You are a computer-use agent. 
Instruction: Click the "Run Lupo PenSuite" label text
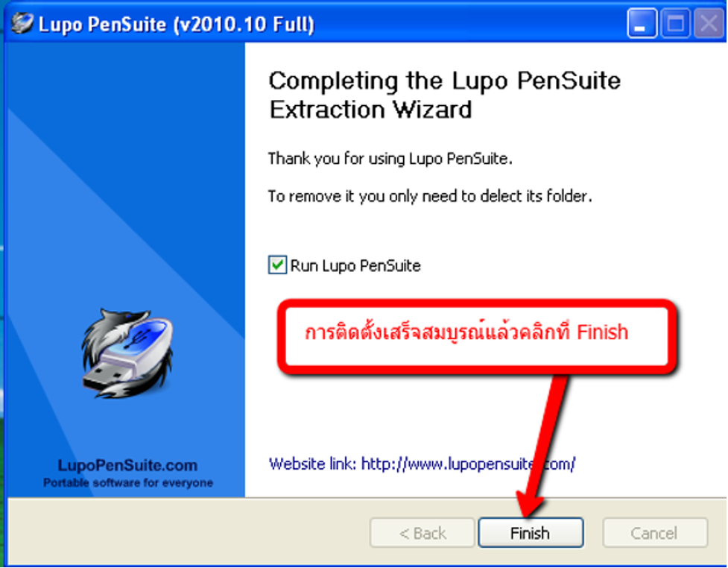(355, 265)
